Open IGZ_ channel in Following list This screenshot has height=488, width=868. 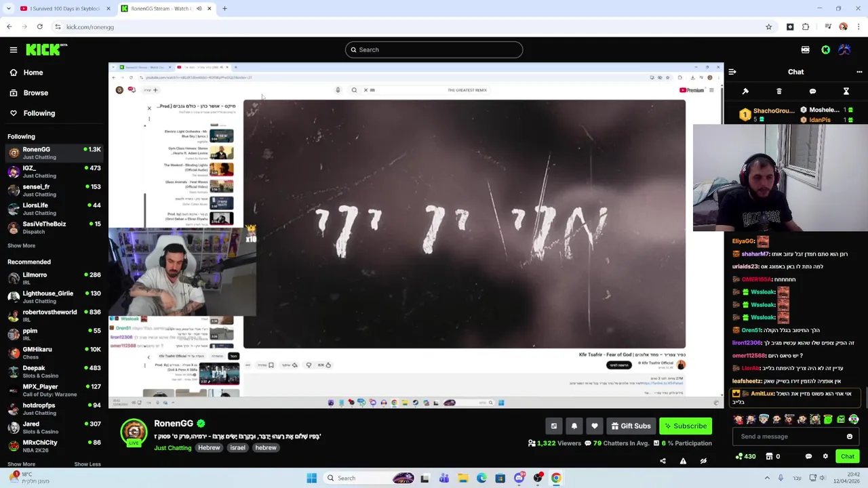[x=54, y=171]
